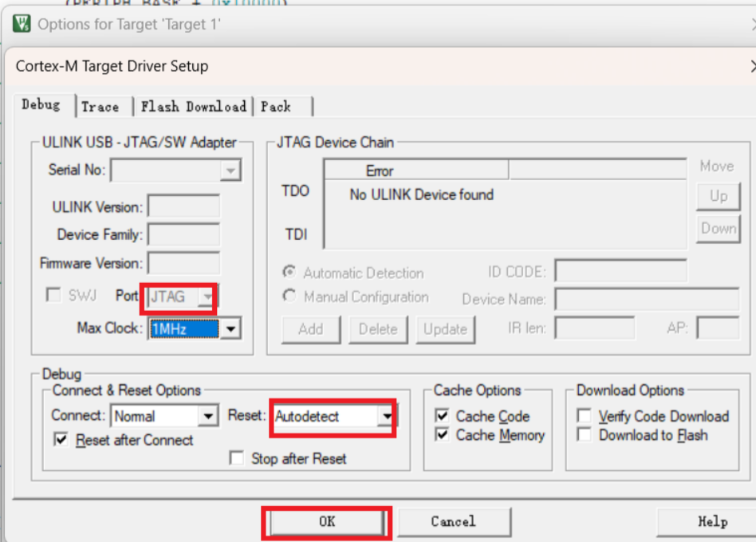The width and height of the screenshot is (756, 542).
Task: Click the Firmware Version field
Action: click(183, 263)
